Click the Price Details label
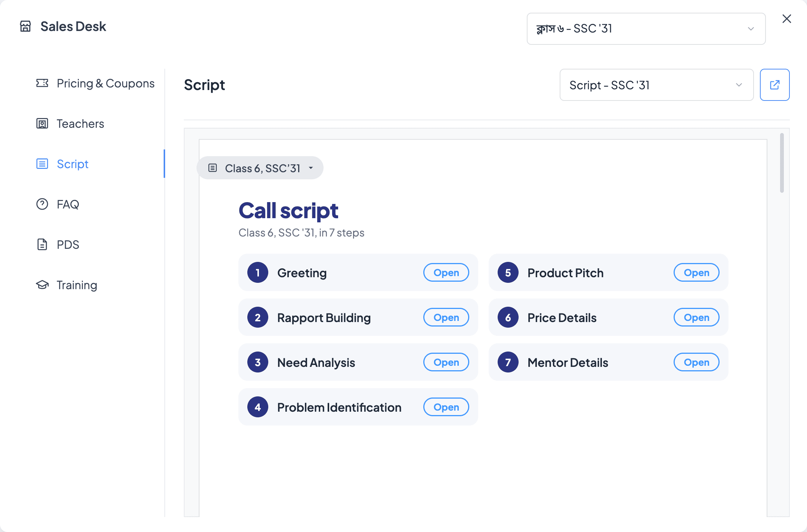The height and width of the screenshot is (532, 807). (562, 318)
